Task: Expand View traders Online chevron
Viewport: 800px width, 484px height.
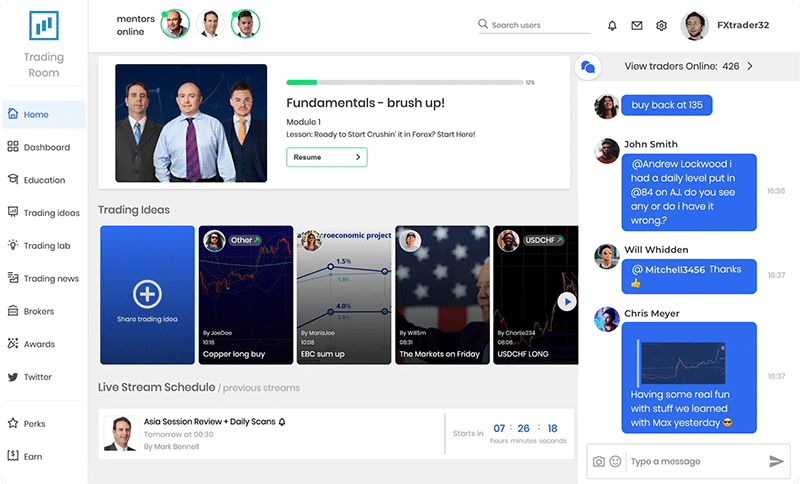Action: tap(750, 67)
